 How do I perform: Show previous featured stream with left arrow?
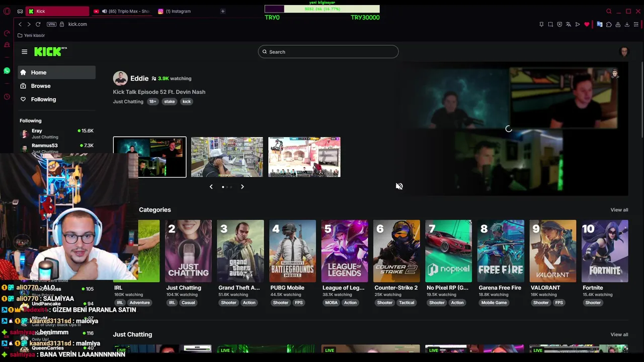coord(211,187)
